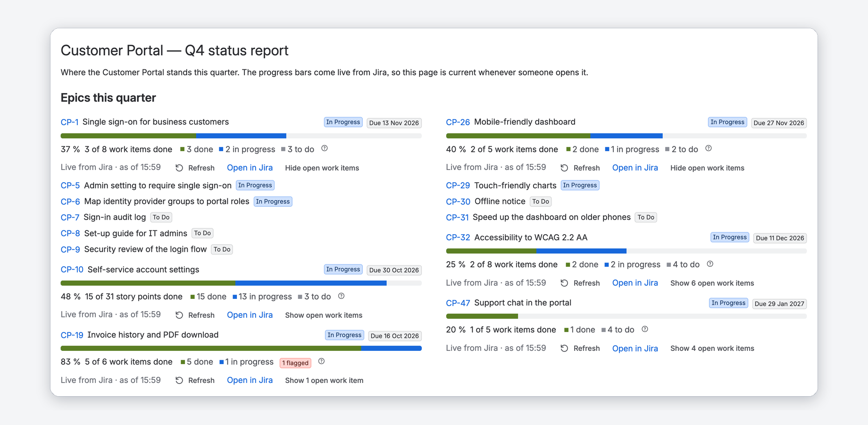Click the CP-19 progress bar

241,348
